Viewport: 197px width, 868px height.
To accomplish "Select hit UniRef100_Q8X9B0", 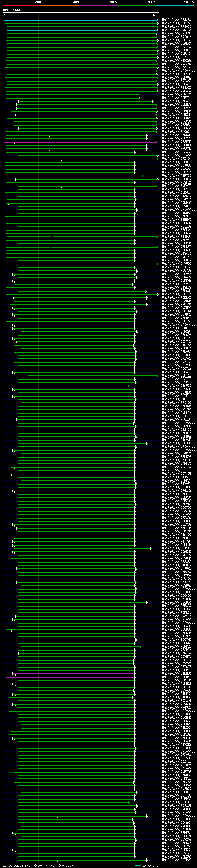I will pos(177,755).
